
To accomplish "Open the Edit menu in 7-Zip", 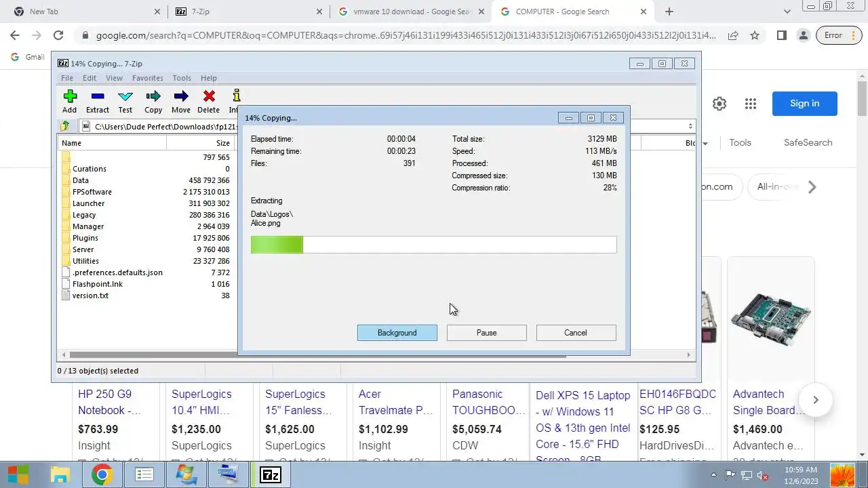I will [90, 78].
